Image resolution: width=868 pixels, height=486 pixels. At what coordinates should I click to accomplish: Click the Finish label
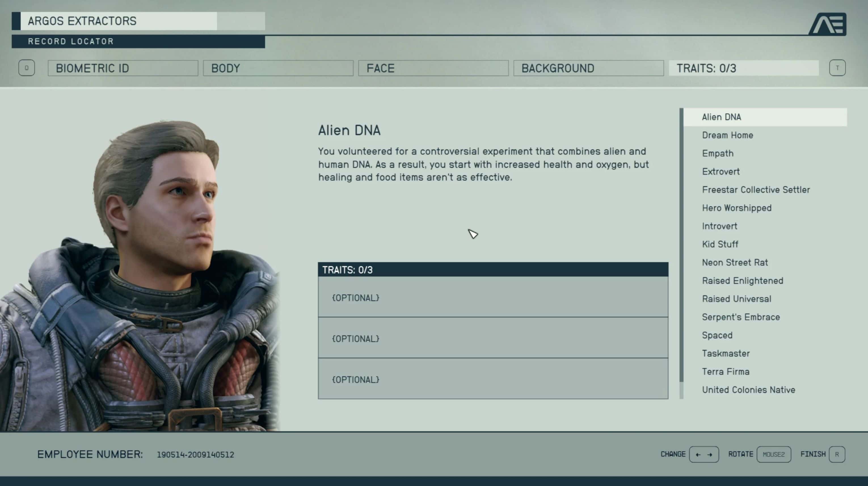[x=813, y=454]
